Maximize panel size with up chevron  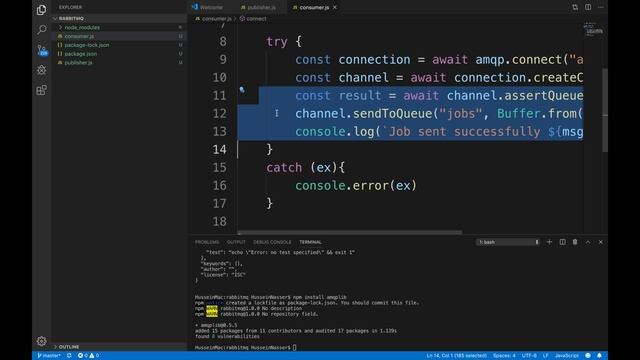click(588, 242)
